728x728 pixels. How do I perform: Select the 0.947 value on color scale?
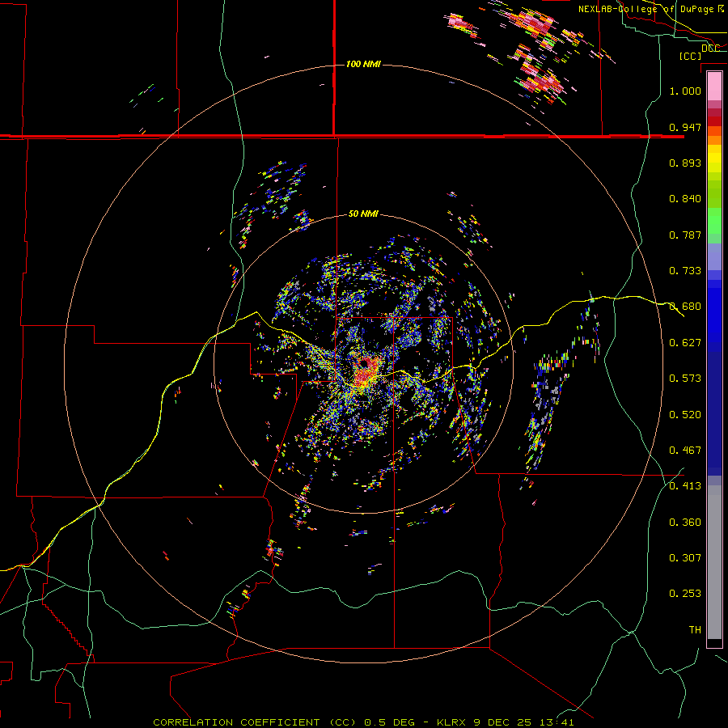click(685, 127)
